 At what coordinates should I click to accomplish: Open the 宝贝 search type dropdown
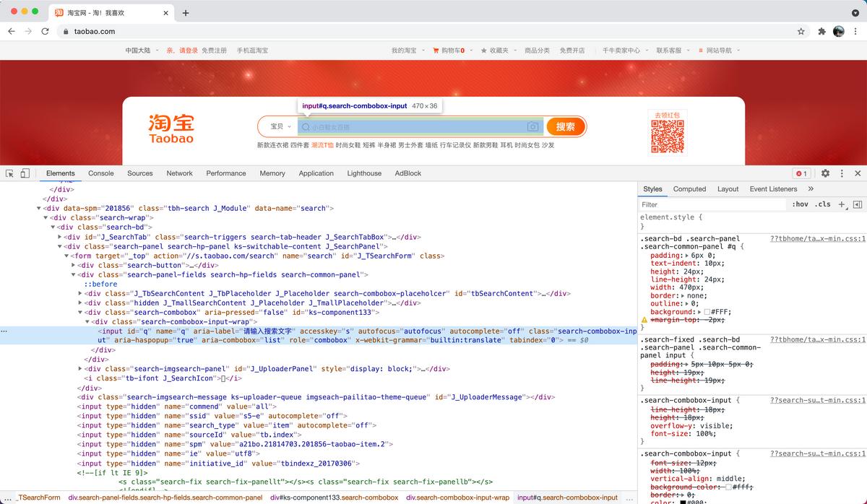click(280, 127)
